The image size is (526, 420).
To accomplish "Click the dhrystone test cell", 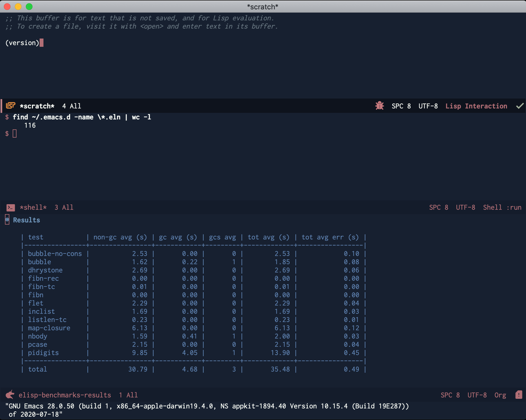I will coord(45,271).
